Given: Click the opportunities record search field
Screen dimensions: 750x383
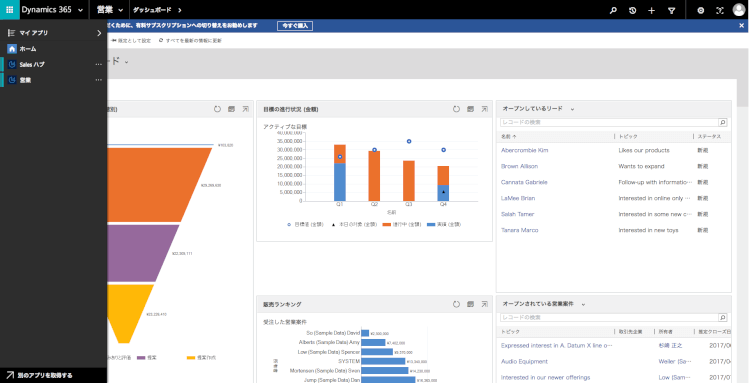Looking at the screenshot, I should pyautogui.click(x=609, y=317).
